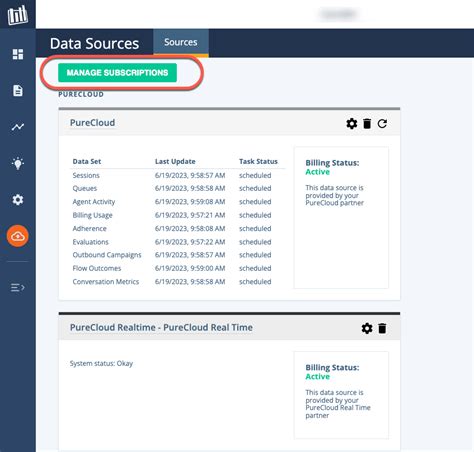Click the Last Update column header
This screenshot has width=474, height=452.
click(x=175, y=161)
